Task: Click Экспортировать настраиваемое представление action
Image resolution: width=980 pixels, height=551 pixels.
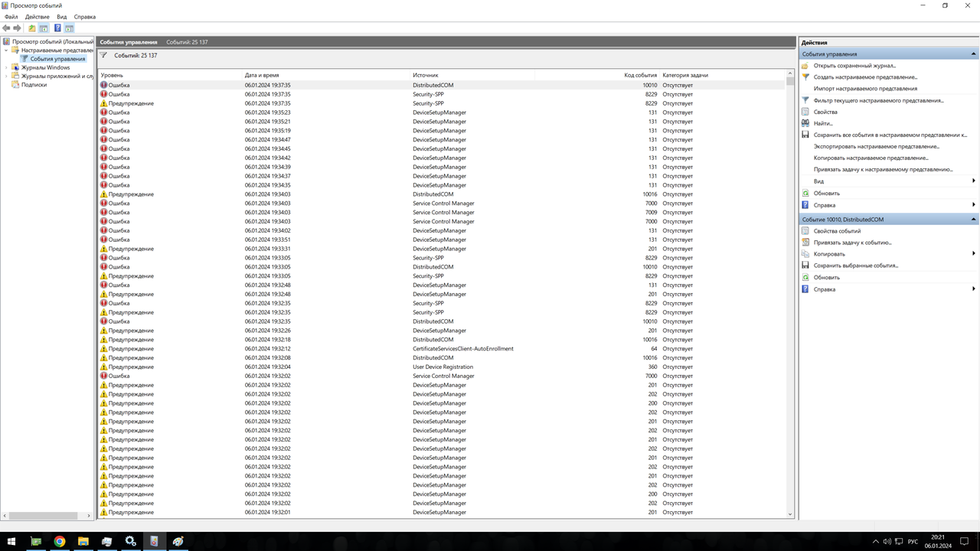Action: (876, 146)
